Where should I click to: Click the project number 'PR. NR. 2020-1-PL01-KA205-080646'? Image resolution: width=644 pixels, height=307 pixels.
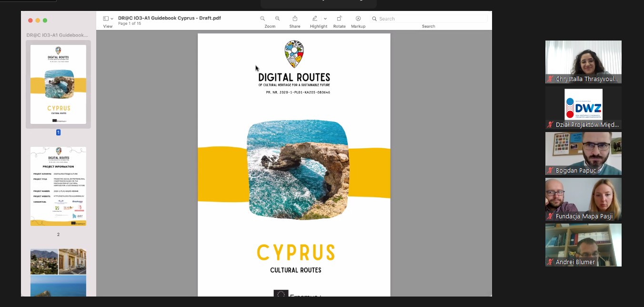(x=298, y=92)
